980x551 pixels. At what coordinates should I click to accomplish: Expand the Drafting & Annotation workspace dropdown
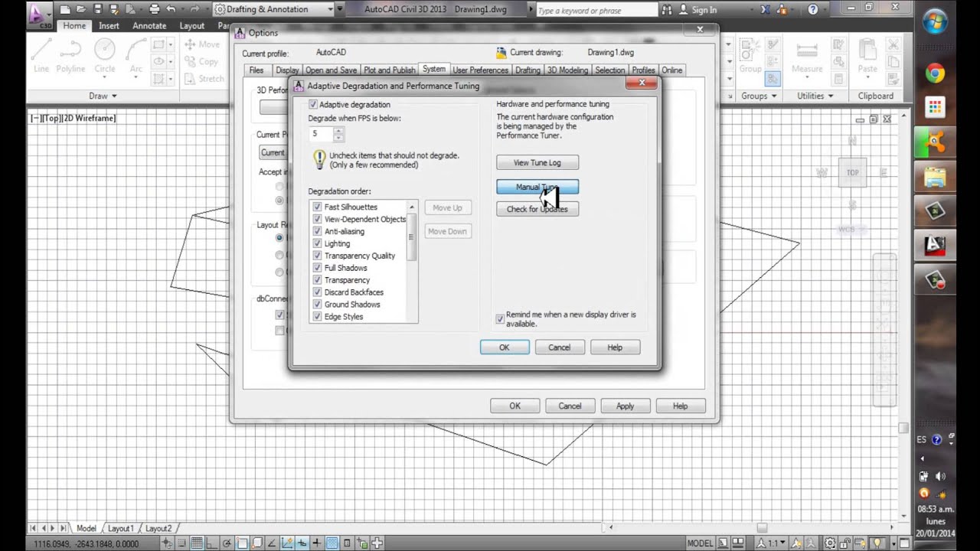click(330, 9)
